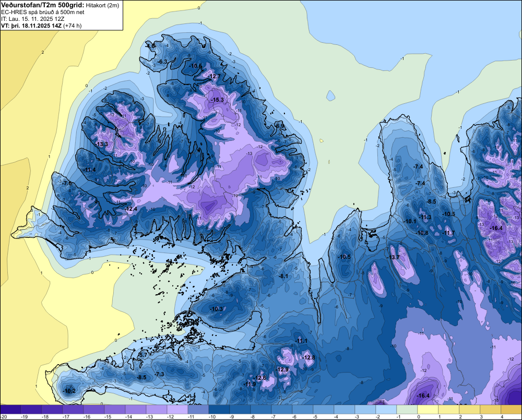The width and height of the screenshot is (522, 420).
Task: Pick the legend swatch between -8 and -7
Action: tap(260, 410)
